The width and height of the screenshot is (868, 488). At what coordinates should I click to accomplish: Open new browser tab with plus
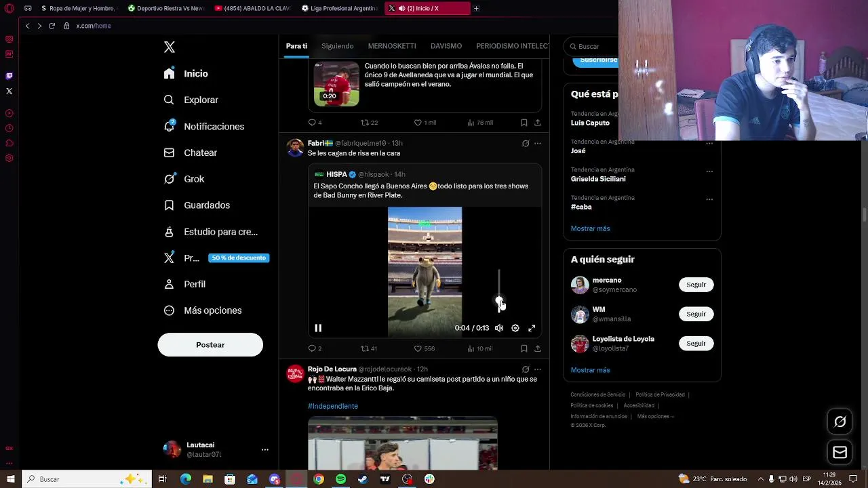tap(476, 8)
